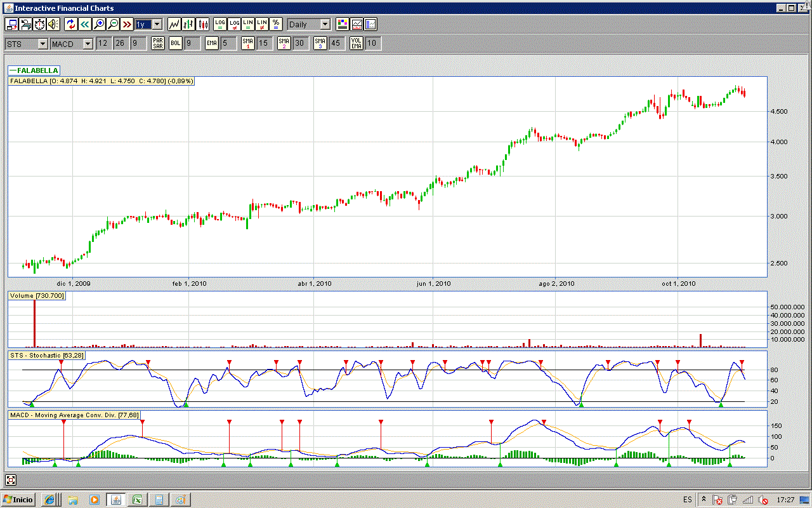Toggle the EMA overlay
This screenshot has height=508, width=812.
211,43
